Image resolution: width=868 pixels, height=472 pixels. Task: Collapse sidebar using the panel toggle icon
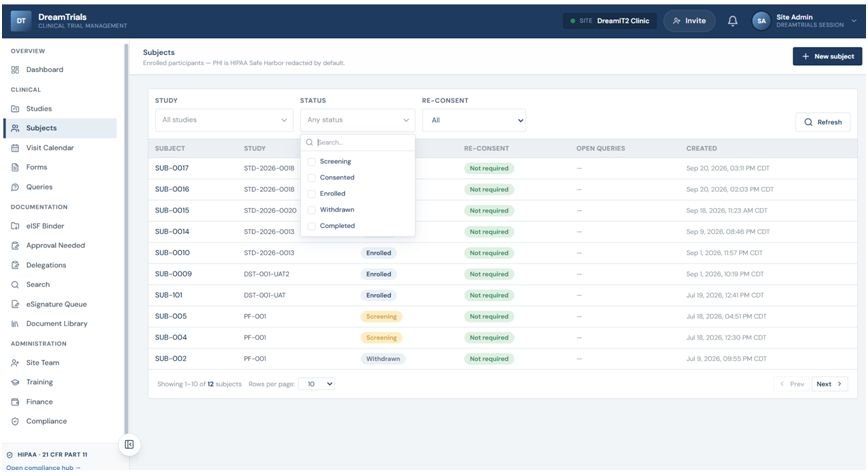(x=129, y=444)
